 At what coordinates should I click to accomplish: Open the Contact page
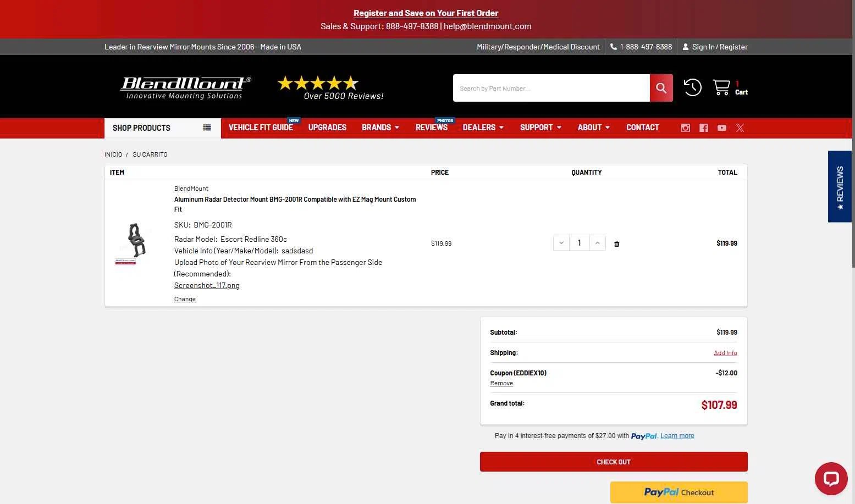click(642, 128)
